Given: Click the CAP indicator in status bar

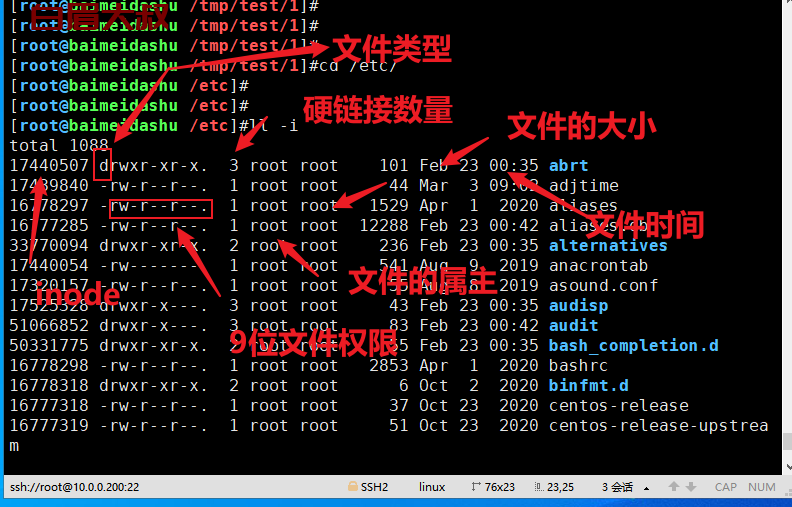Looking at the screenshot, I should click(x=725, y=487).
